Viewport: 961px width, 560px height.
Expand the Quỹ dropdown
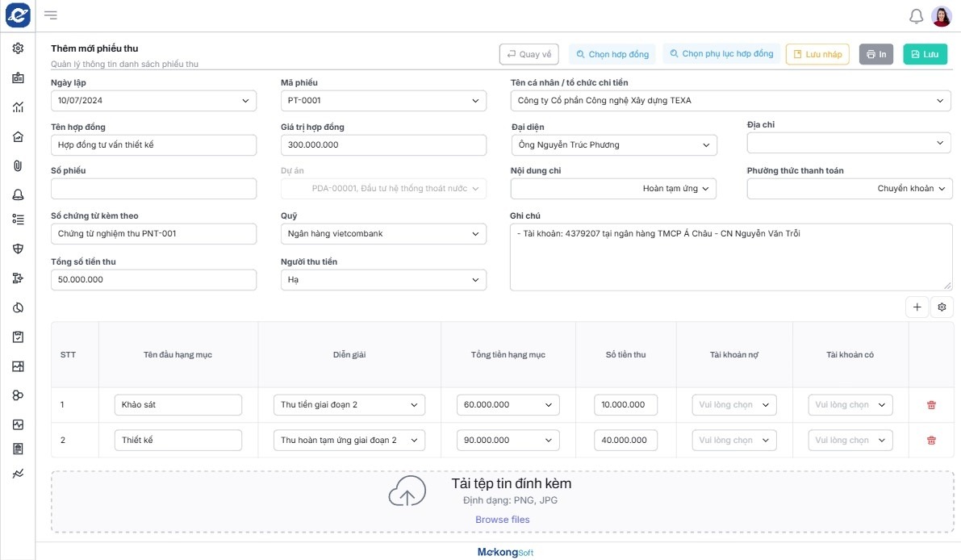pyautogui.click(x=383, y=234)
